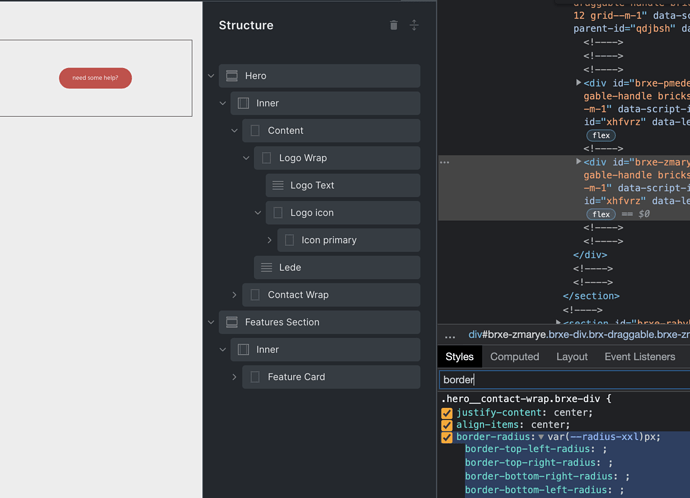This screenshot has height=498, width=690.
Task: Select the Lede row in Structure
Action: click(x=337, y=267)
